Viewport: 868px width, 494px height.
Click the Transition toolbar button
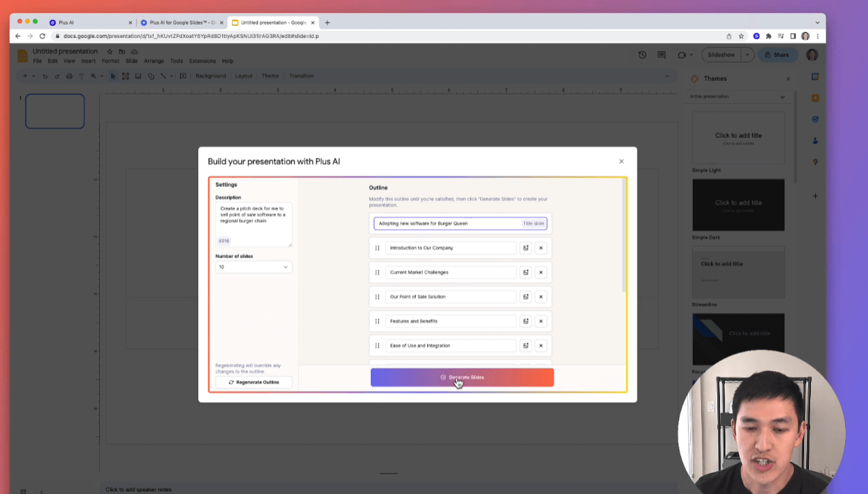click(x=302, y=76)
